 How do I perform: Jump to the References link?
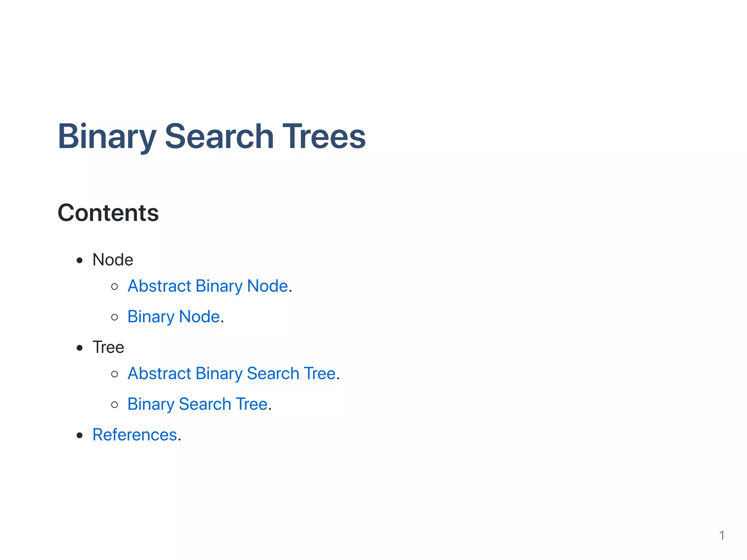135,435
